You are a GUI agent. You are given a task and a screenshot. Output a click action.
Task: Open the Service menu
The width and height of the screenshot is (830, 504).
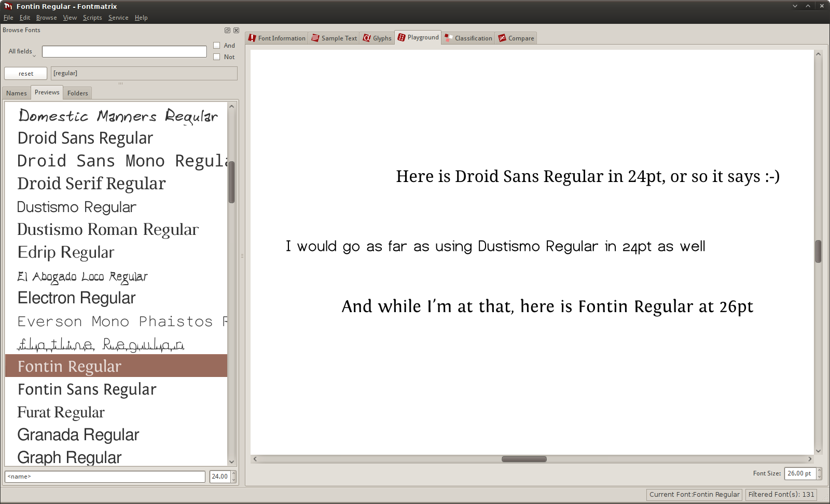(118, 18)
